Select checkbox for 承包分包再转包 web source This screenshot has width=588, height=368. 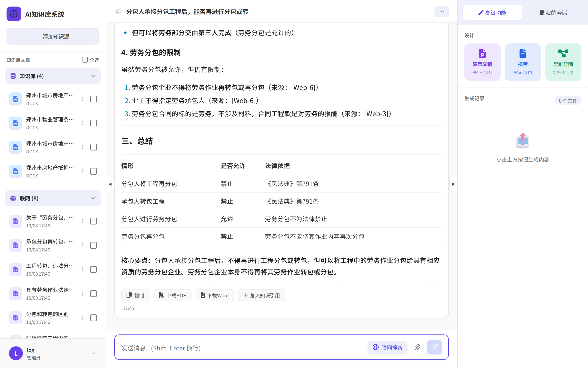(x=94, y=245)
